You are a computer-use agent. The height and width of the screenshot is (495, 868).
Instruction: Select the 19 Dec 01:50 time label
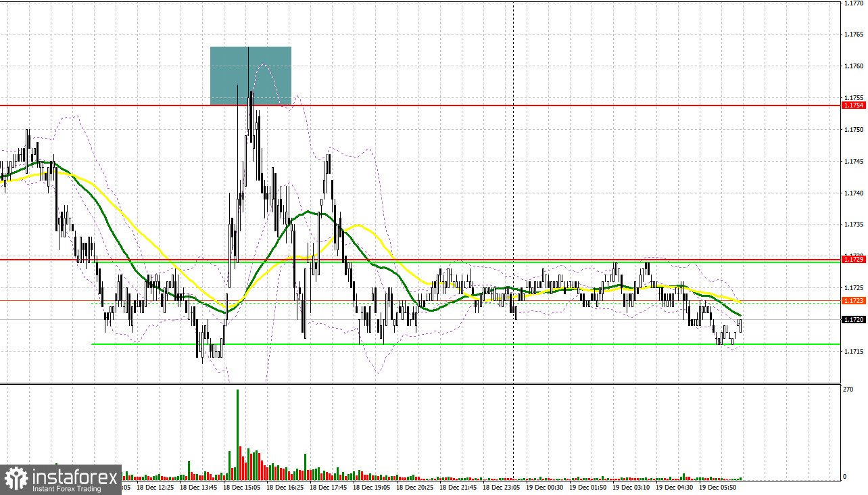point(587,486)
